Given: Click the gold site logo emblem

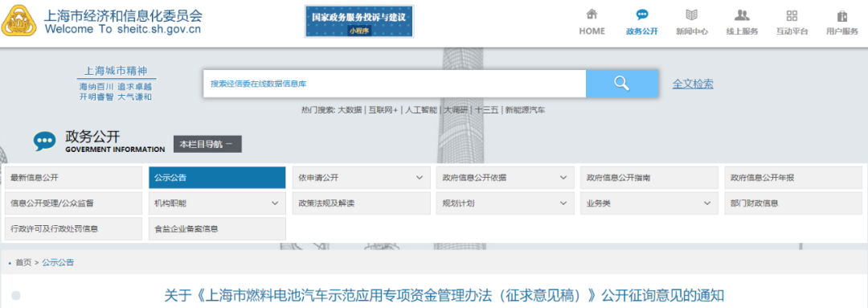Looking at the screenshot, I should (x=19, y=21).
